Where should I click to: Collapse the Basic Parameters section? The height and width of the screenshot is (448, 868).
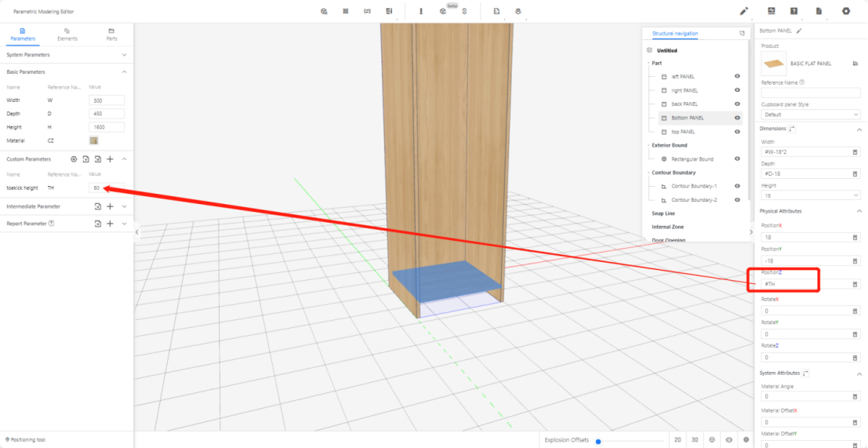coord(125,72)
